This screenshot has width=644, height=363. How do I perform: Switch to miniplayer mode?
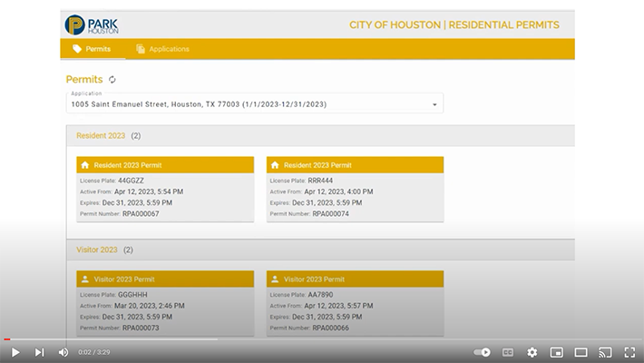(557, 352)
